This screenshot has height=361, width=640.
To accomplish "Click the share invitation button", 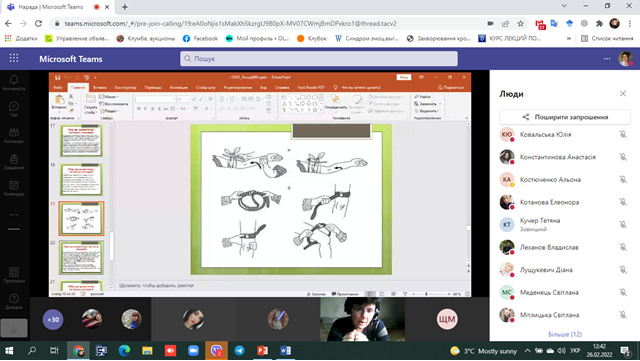I will tap(565, 117).
